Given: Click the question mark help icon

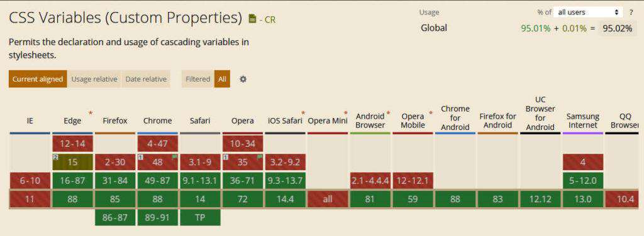Looking at the screenshot, I should point(631,13).
